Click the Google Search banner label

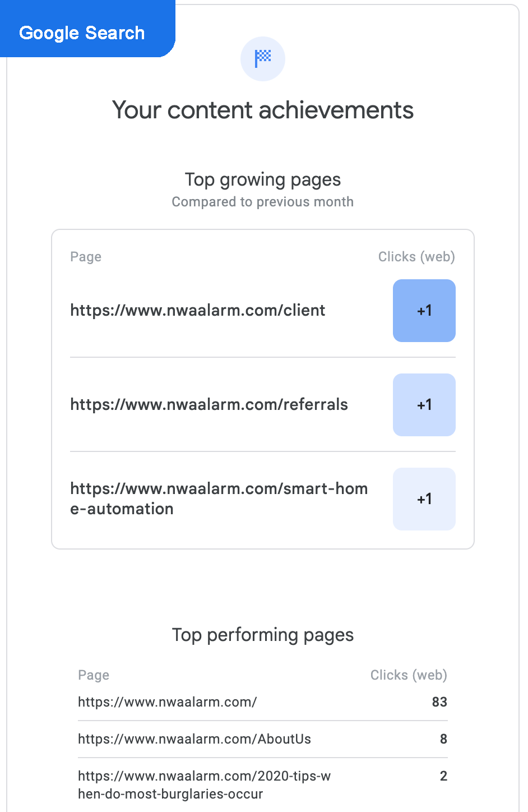tap(82, 33)
